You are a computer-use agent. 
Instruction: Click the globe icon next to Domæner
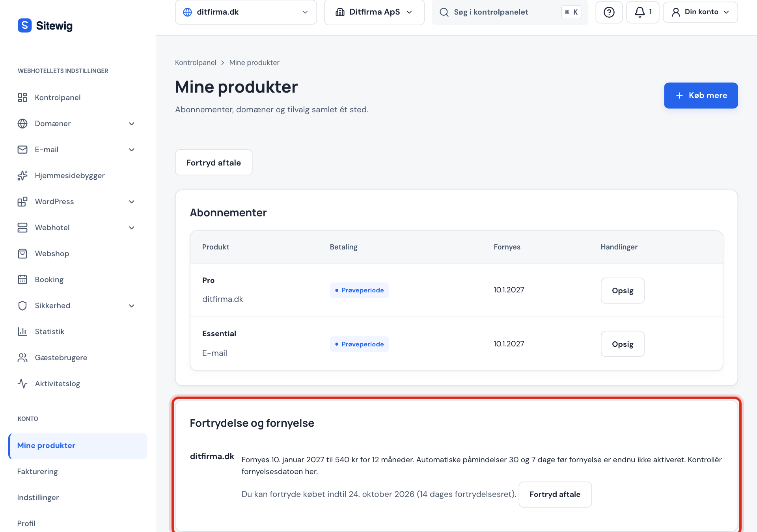tap(22, 123)
